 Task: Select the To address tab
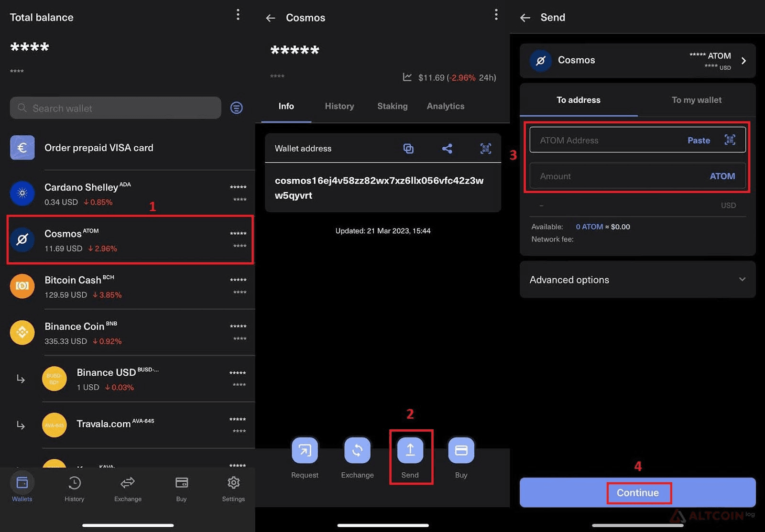click(x=579, y=100)
